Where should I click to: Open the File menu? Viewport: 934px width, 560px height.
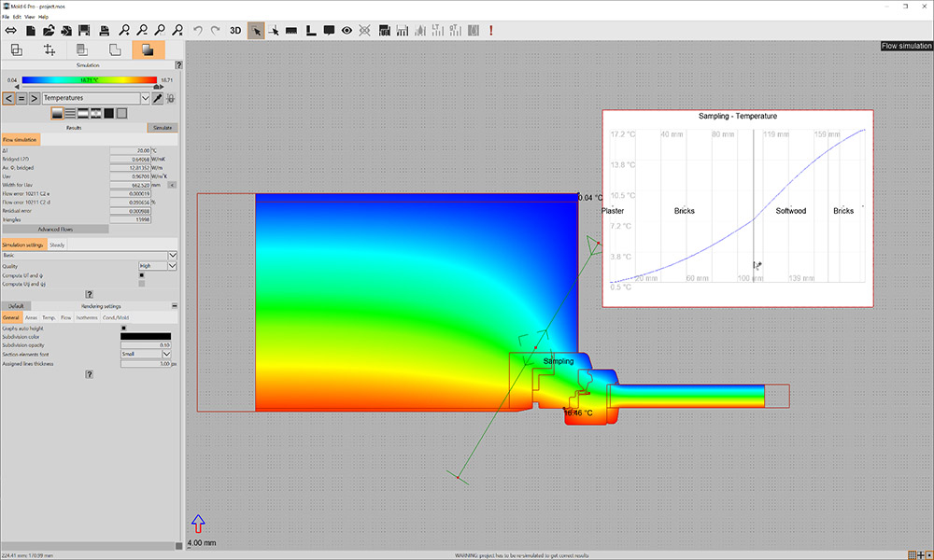click(6, 17)
